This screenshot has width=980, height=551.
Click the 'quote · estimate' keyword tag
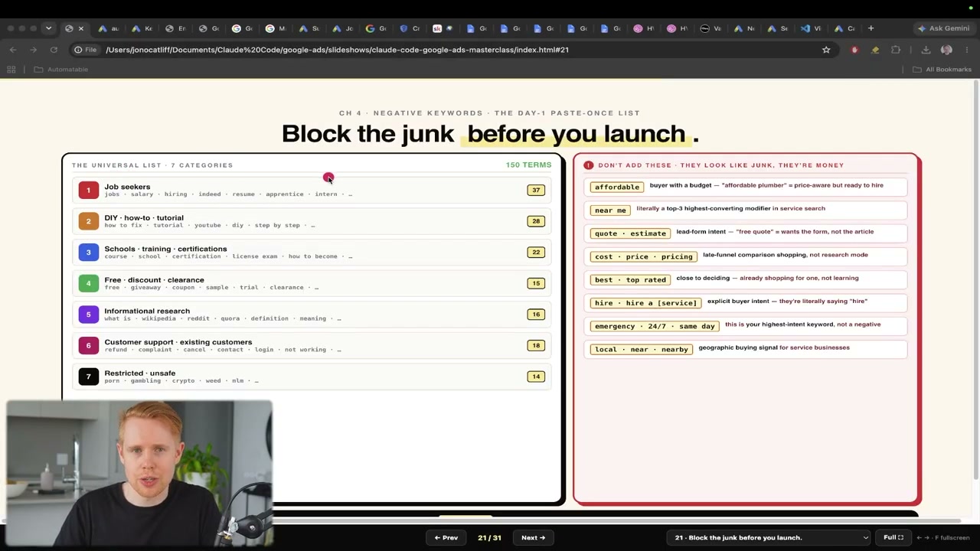630,233
